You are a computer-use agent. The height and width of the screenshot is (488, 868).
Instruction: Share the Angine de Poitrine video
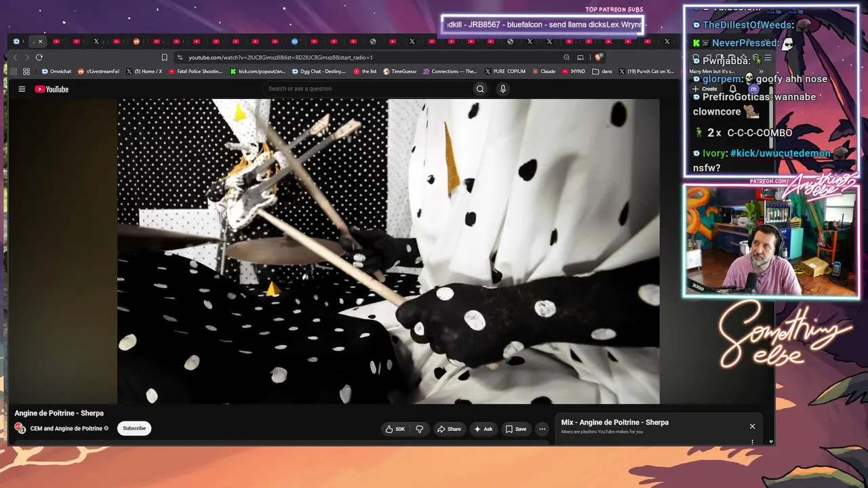tap(449, 429)
